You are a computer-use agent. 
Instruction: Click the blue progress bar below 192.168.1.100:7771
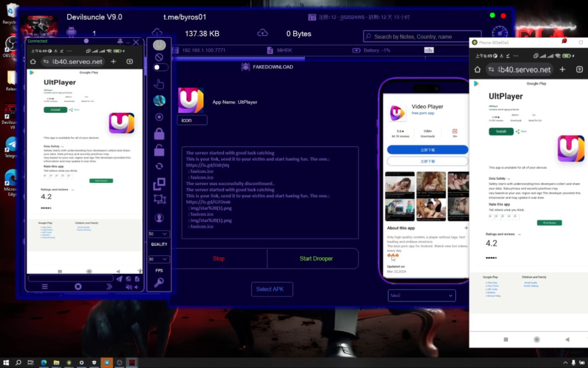coord(238,59)
